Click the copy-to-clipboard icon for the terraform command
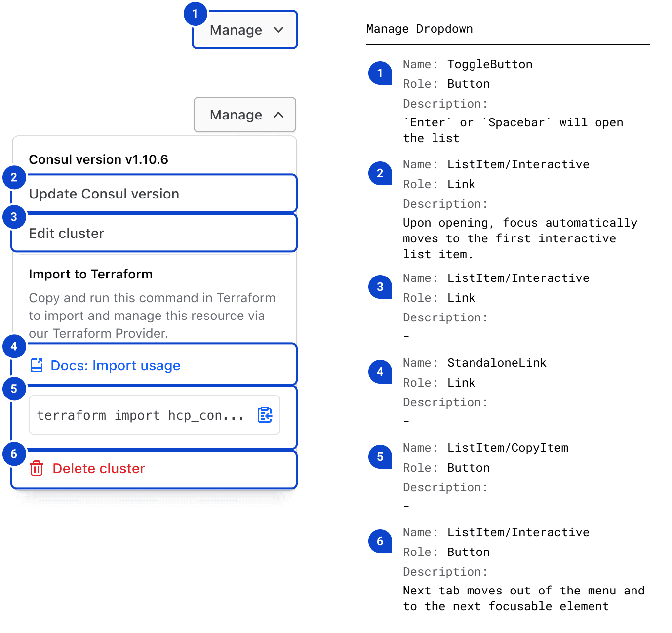672x633 pixels. (265, 415)
